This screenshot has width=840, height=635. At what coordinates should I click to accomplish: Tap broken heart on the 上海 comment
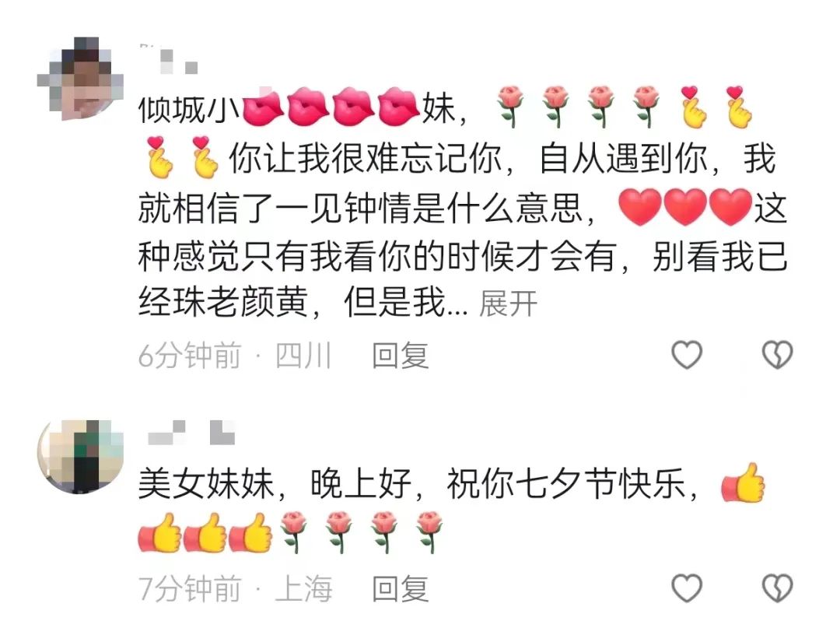pos(777,588)
